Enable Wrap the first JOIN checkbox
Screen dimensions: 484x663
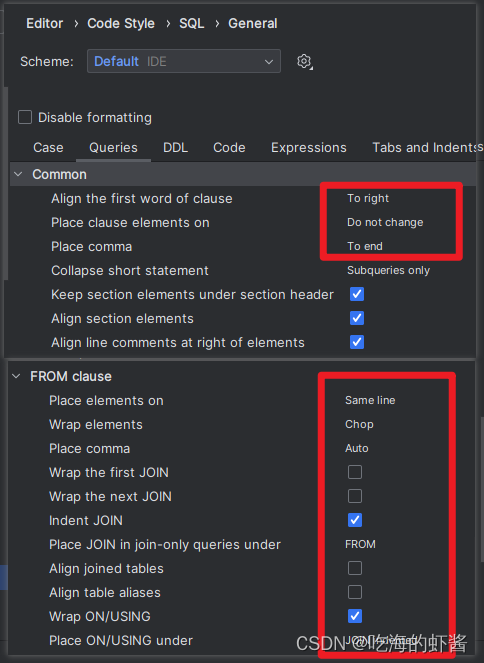(355, 472)
